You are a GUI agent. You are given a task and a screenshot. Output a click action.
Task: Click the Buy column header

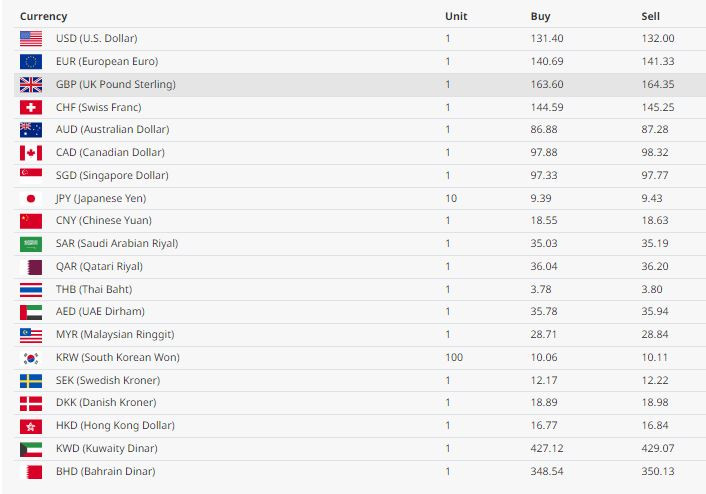point(540,16)
